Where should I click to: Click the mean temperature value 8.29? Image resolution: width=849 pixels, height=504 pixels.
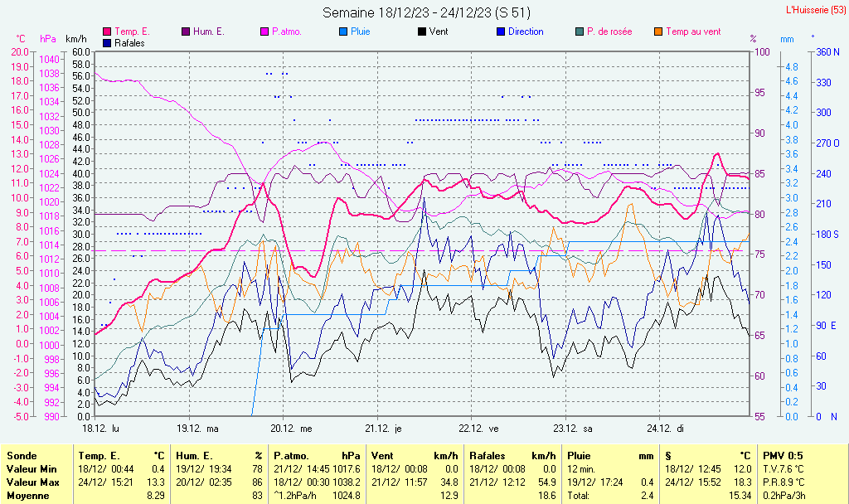[156, 496]
